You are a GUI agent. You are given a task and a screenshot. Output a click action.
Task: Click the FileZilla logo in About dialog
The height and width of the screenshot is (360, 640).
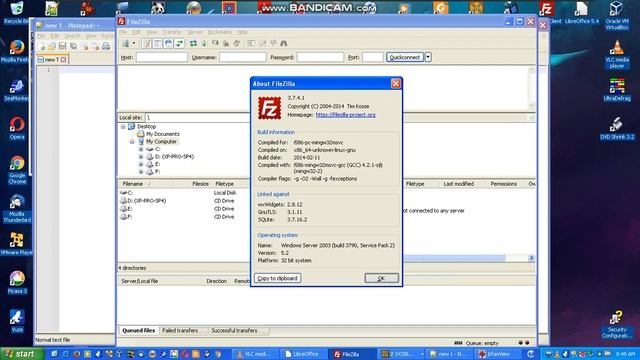[269, 108]
